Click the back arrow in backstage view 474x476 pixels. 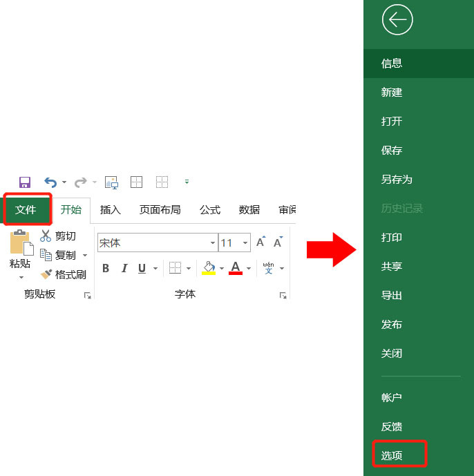397,20
